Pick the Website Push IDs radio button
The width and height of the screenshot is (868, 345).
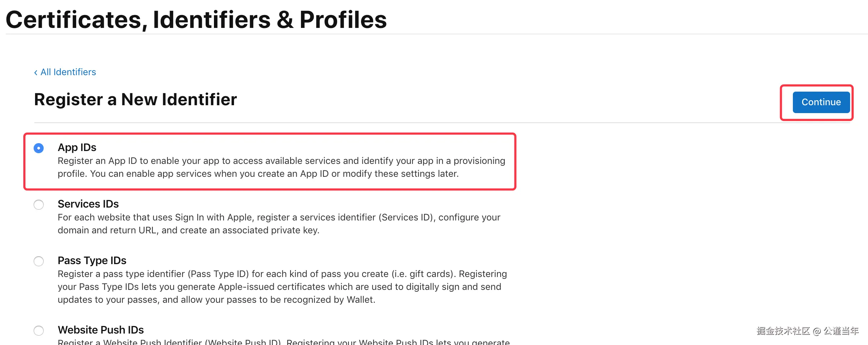point(39,330)
